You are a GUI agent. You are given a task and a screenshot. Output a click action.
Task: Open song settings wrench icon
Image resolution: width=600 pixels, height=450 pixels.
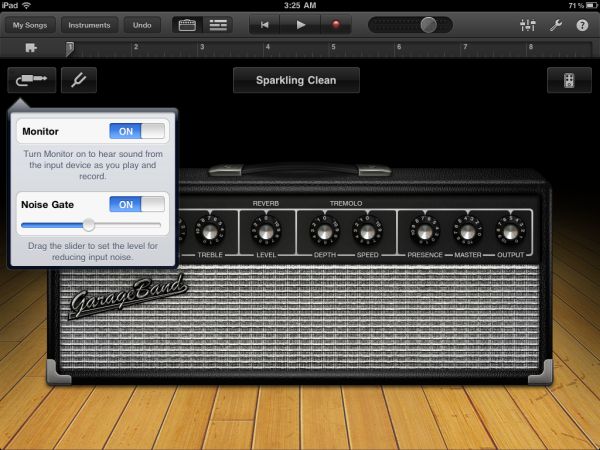click(556, 25)
